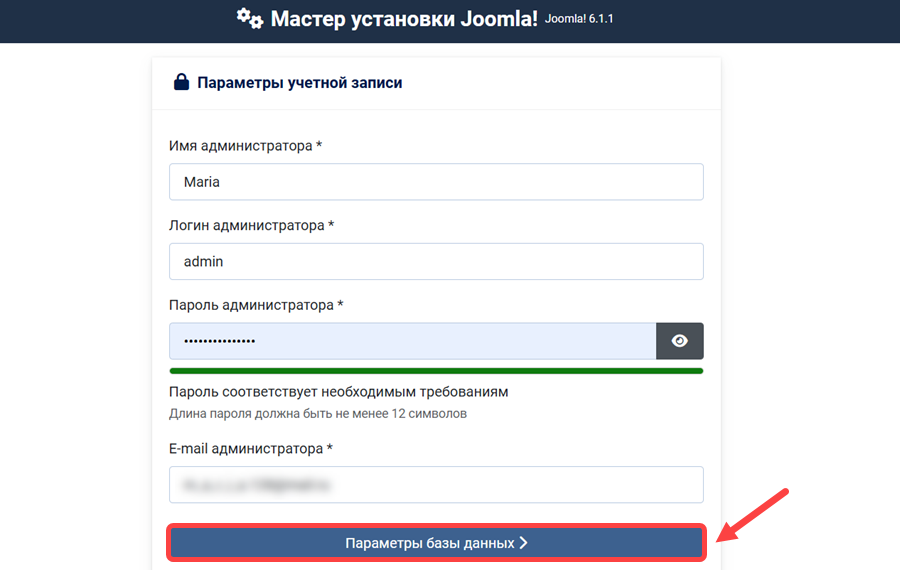
Task: Click the lock icon beside account settings
Action: (x=181, y=82)
